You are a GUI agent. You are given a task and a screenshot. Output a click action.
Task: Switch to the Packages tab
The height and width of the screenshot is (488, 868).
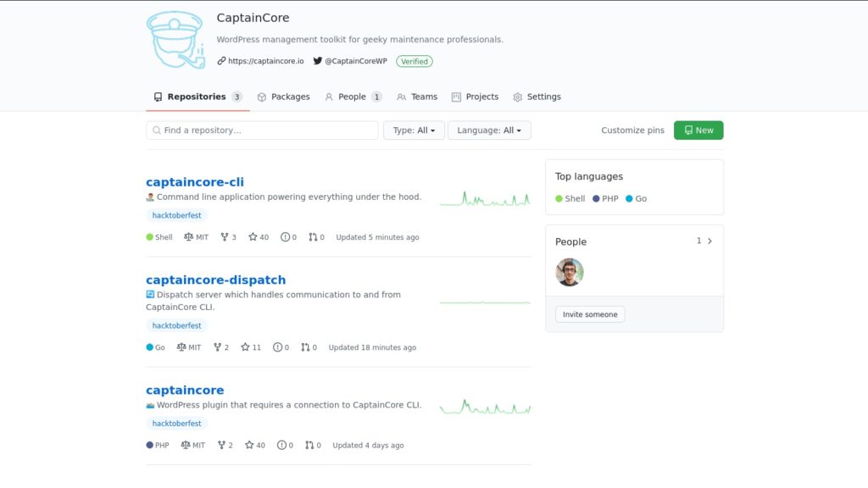(283, 97)
